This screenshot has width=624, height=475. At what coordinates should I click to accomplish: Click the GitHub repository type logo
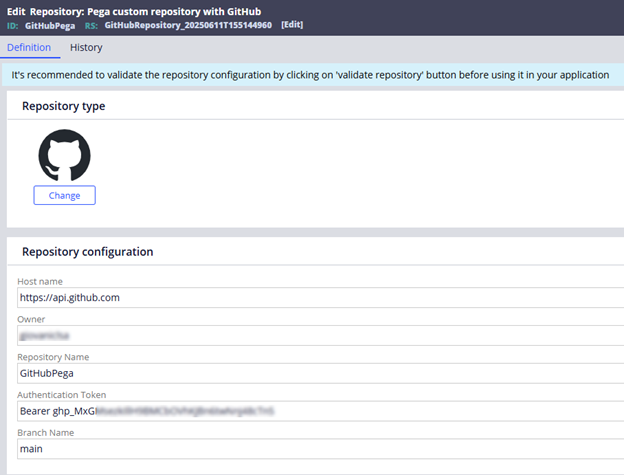coord(64,155)
